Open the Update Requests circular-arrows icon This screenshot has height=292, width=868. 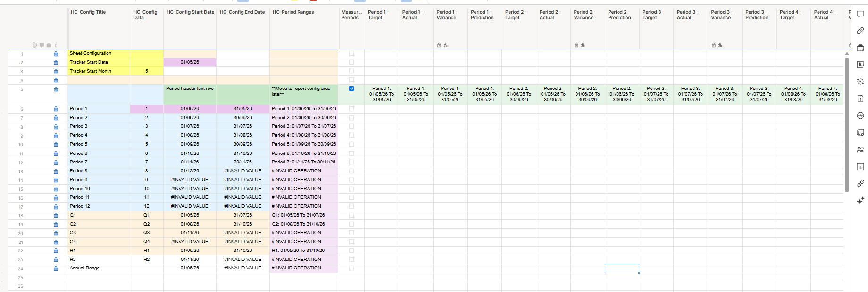coord(860,81)
